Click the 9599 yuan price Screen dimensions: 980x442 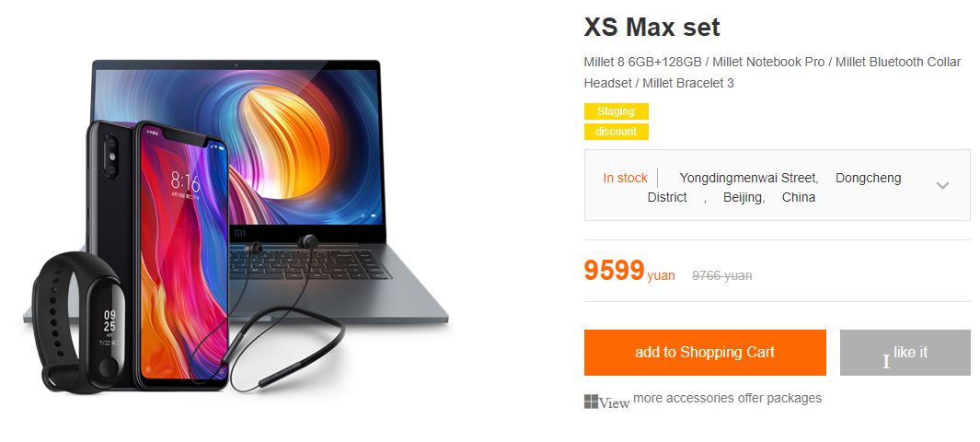point(629,272)
